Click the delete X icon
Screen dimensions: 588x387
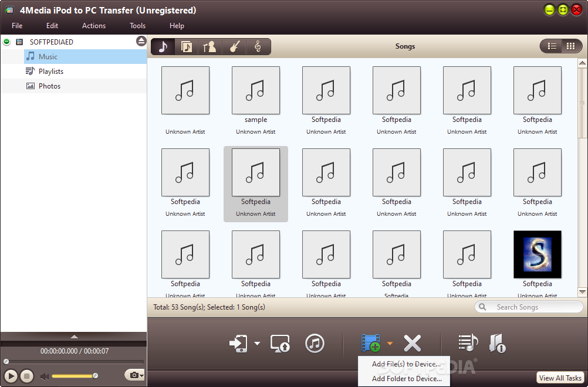[413, 343]
